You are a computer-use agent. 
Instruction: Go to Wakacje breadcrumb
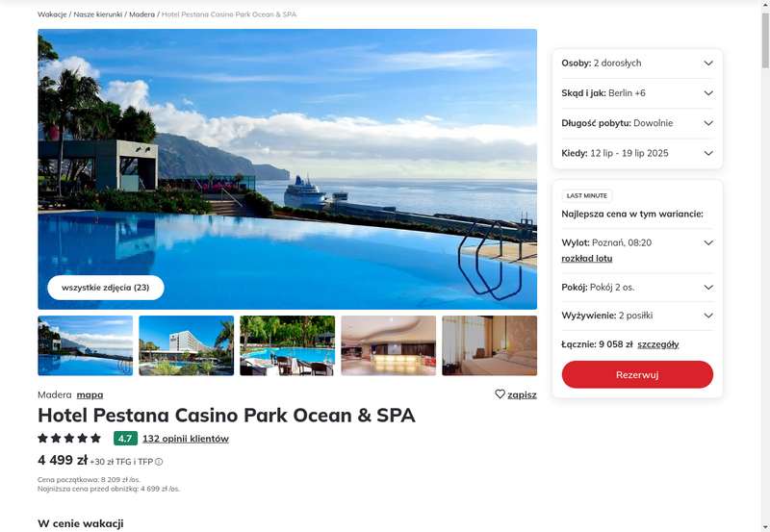(x=52, y=14)
